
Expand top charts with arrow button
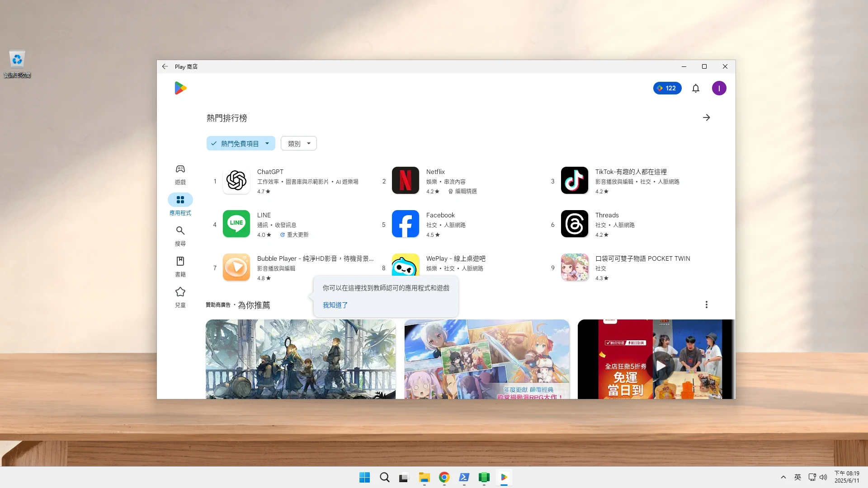click(x=706, y=117)
